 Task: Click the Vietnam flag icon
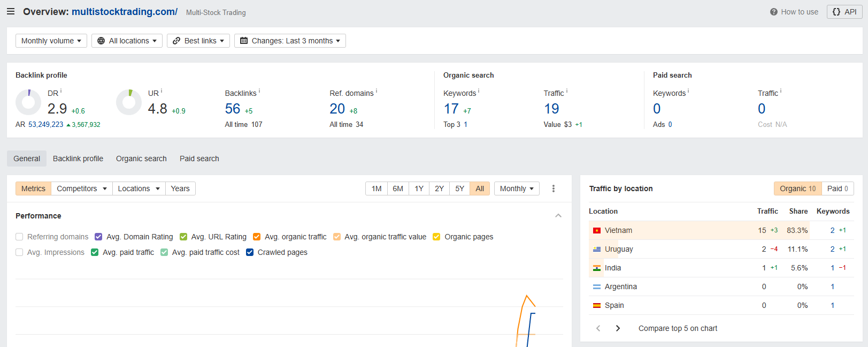point(597,231)
